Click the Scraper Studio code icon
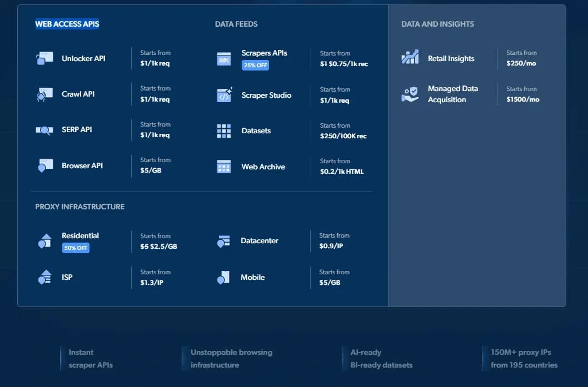This screenshot has height=387, width=588. (223, 95)
